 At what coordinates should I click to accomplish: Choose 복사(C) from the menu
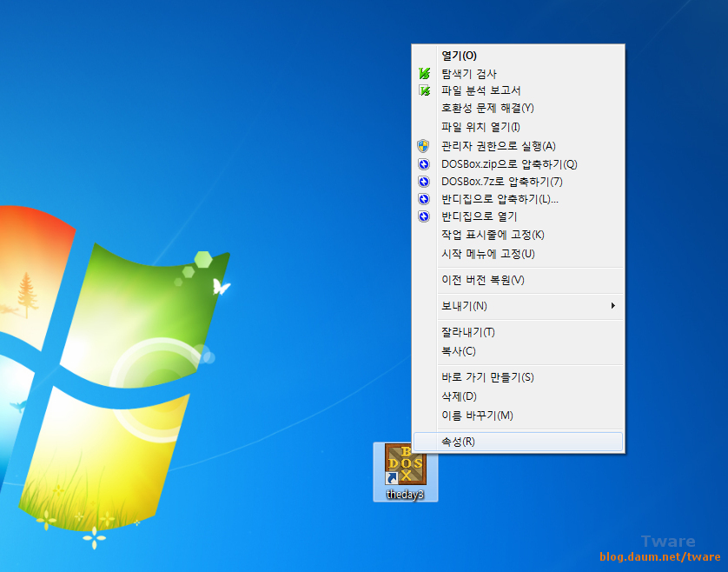518,351
